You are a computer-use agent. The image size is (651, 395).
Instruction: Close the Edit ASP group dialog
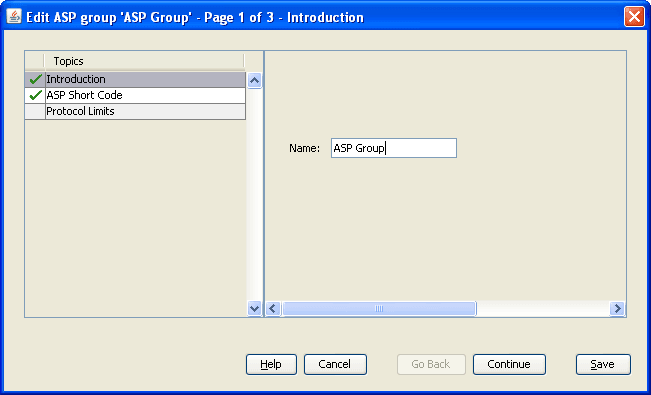(x=634, y=17)
